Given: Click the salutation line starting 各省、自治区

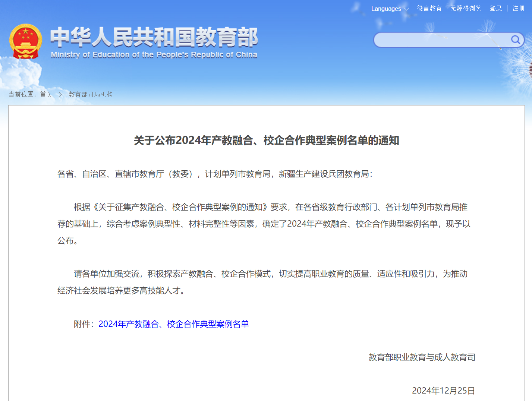Looking at the screenshot, I should click(x=215, y=174).
